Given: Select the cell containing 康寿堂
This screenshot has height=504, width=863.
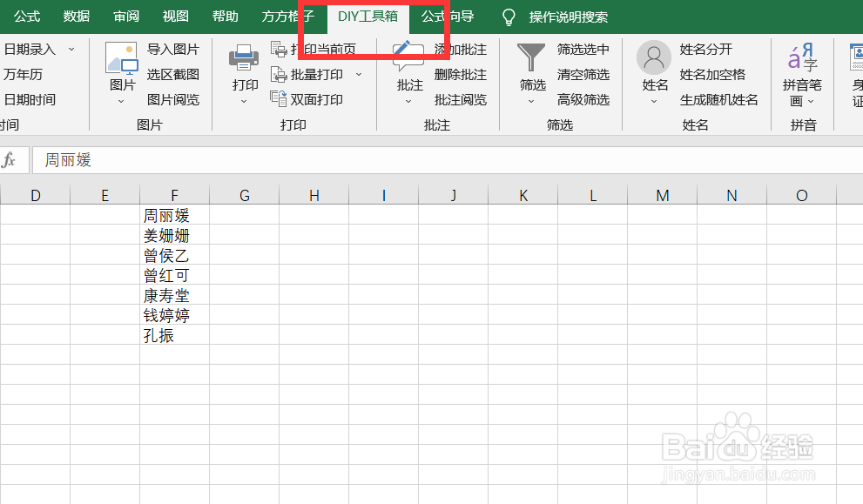Looking at the screenshot, I should point(174,295).
